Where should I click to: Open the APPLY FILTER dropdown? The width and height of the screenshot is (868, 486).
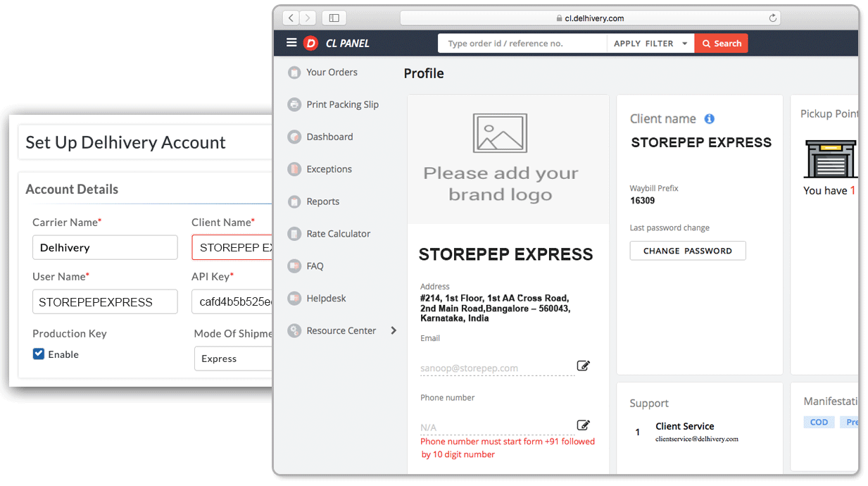coord(650,44)
